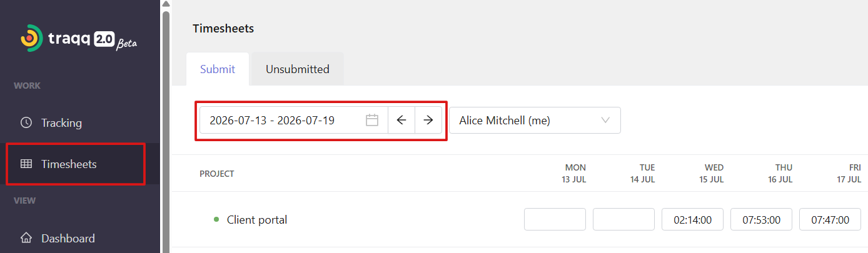Click the Timesheets table icon
This screenshot has height=253, width=868.
pos(26,164)
